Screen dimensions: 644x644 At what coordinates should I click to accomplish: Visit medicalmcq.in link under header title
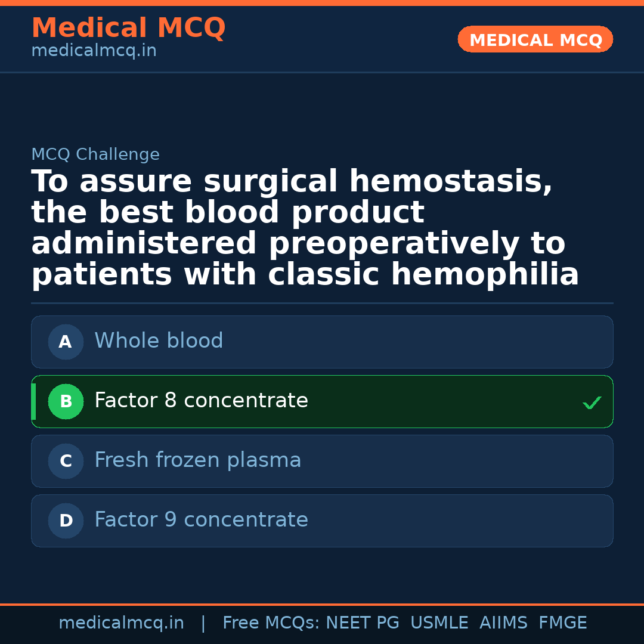click(x=94, y=51)
